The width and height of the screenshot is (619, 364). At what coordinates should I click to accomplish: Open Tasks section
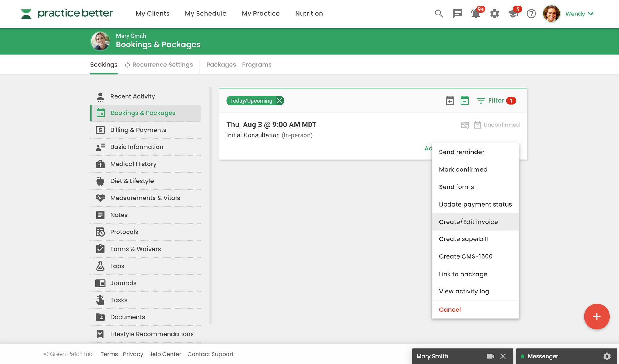click(145, 300)
